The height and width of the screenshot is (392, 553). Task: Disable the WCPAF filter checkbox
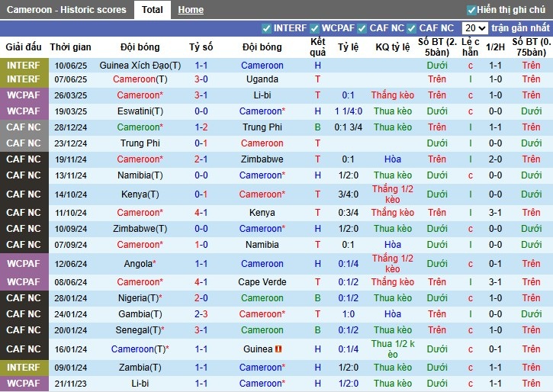(x=315, y=28)
